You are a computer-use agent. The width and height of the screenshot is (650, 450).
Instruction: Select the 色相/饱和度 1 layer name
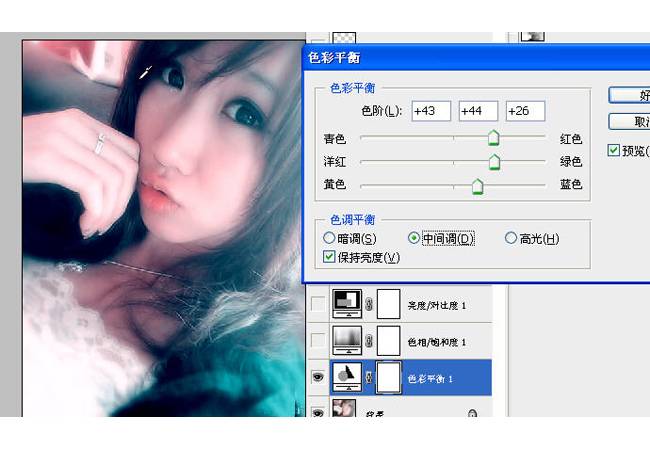(437, 342)
